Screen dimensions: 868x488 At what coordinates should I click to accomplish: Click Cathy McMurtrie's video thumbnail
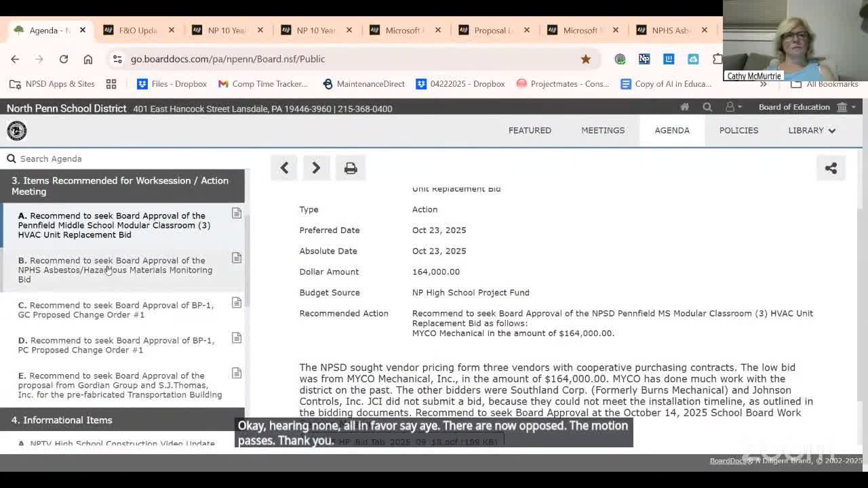(795, 41)
